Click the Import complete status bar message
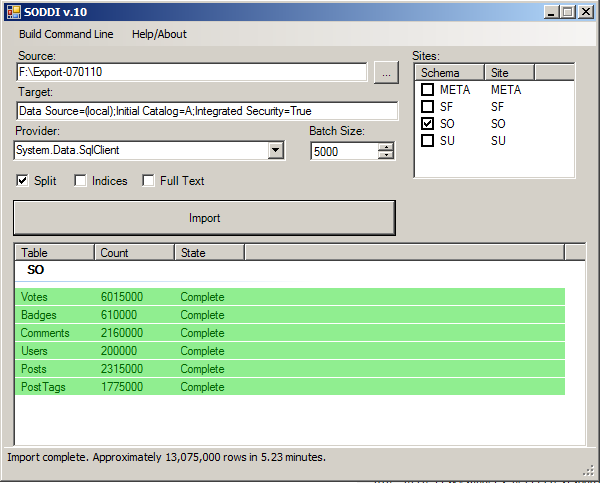 pyautogui.click(x=166, y=457)
